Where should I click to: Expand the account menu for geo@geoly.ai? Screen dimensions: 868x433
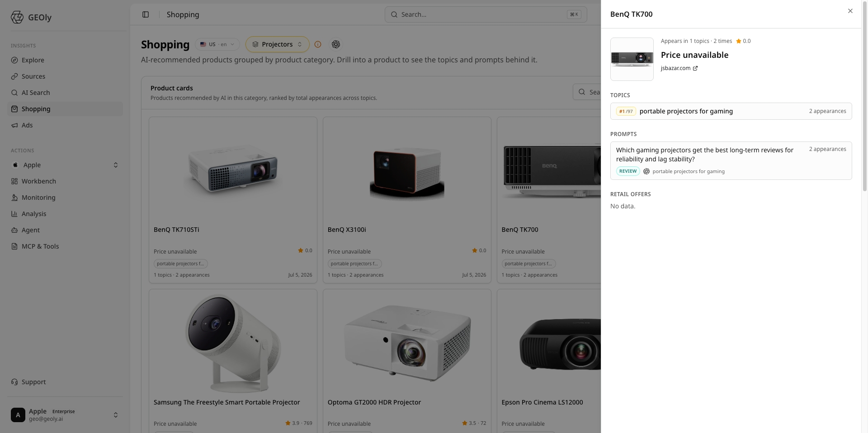click(65, 415)
